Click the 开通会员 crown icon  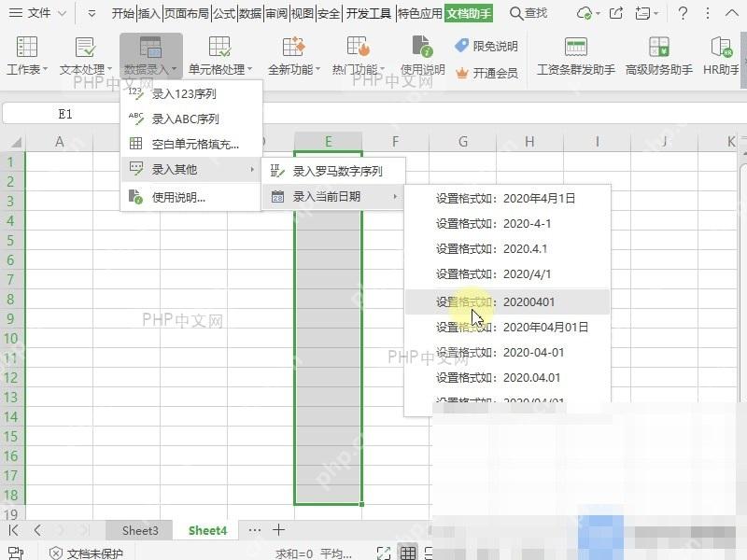pyautogui.click(x=461, y=74)
